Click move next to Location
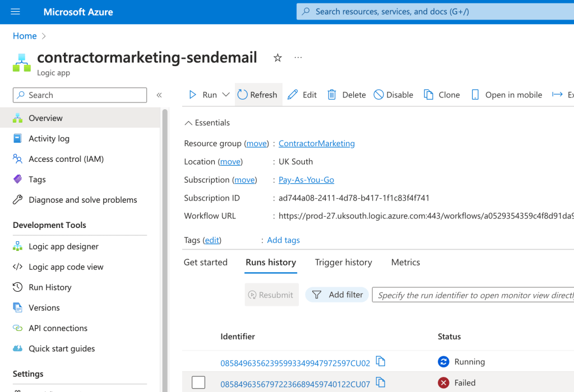Image resolution: width=574 pixels, height=392 pixels. pos(230,162)
